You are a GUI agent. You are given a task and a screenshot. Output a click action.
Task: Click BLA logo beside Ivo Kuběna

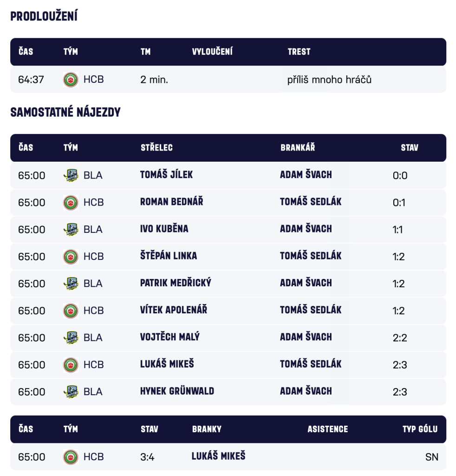(x=71, y=229)
